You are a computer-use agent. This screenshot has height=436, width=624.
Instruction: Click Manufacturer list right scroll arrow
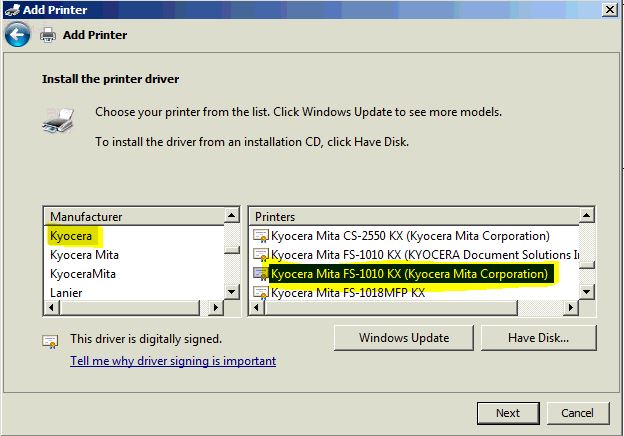click(x=215, y=308)
